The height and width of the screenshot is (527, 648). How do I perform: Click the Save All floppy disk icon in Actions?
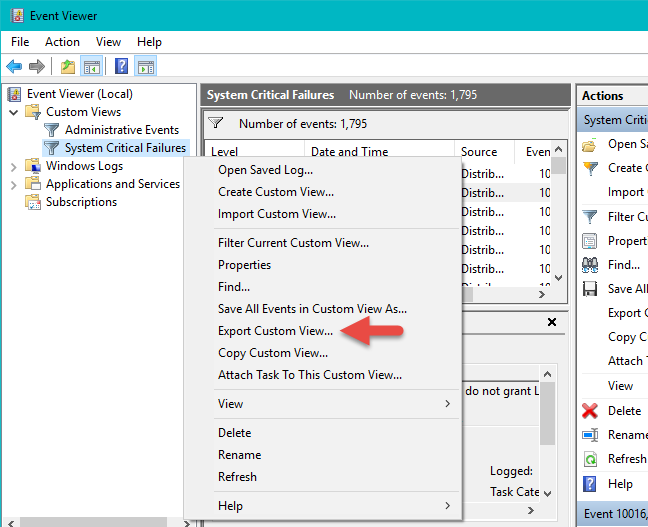click(x=590, y=289)
